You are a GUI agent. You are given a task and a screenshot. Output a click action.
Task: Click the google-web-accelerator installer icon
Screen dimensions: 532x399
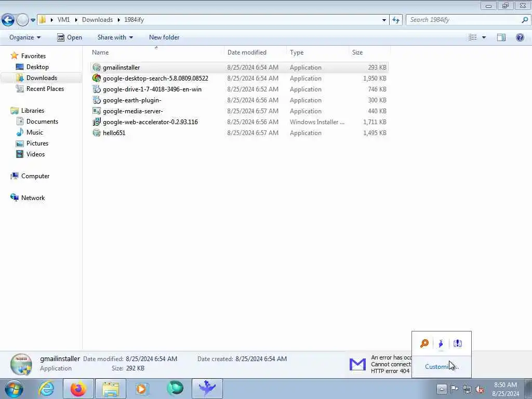point(97,122)
